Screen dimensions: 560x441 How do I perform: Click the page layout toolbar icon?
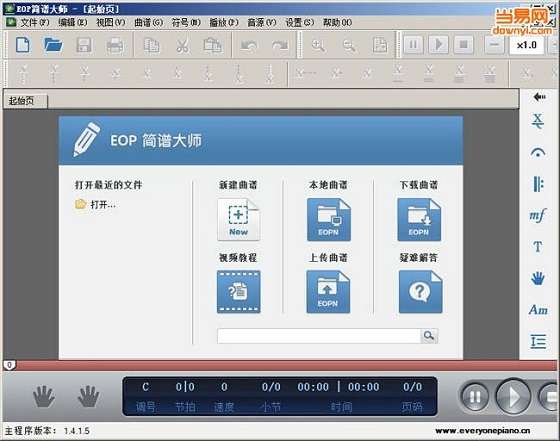coord(380,45)
